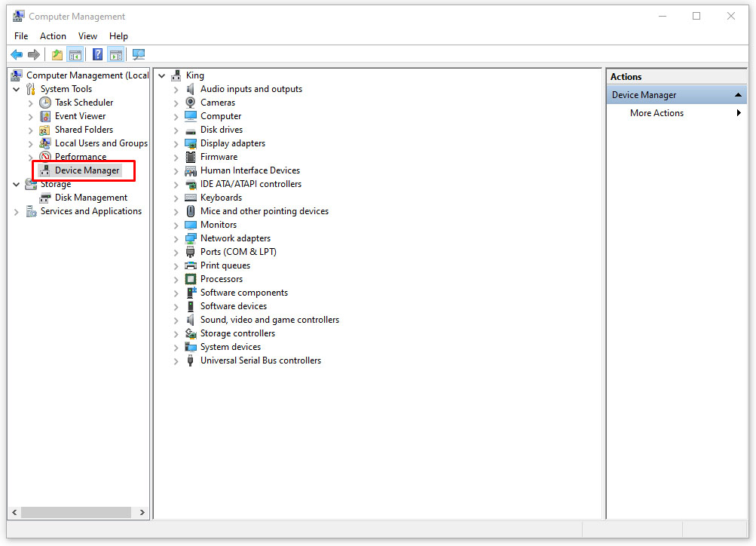Screen dimensions: 756x546
Task: Click the Processors chip icon
Action: pyautogui.click(x=191, y=279)
